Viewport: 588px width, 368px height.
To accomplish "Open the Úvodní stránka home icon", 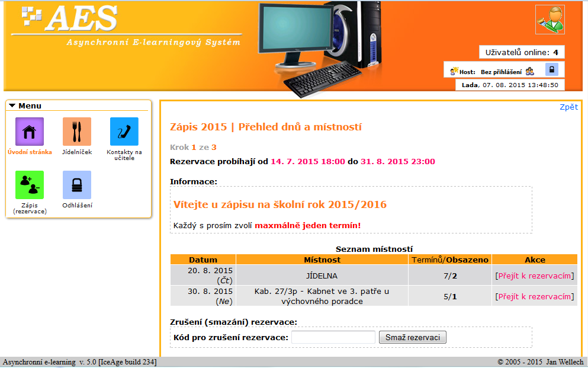I will 30,132.
